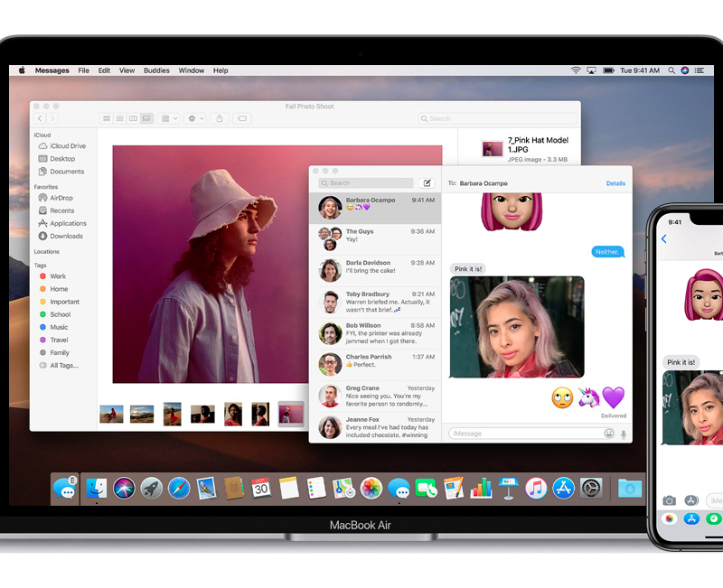Open System Preferences gear in Dock
Viewport: 723px width, 588px height.
(591, 489)
